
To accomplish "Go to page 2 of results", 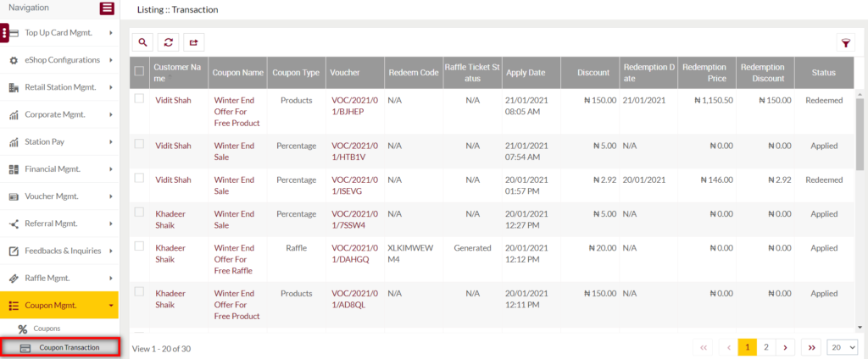I will [766, 347].
